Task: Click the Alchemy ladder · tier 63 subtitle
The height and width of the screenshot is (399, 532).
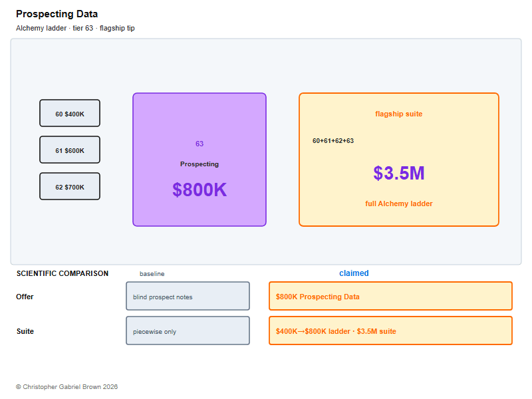Action: click(75, 28)
